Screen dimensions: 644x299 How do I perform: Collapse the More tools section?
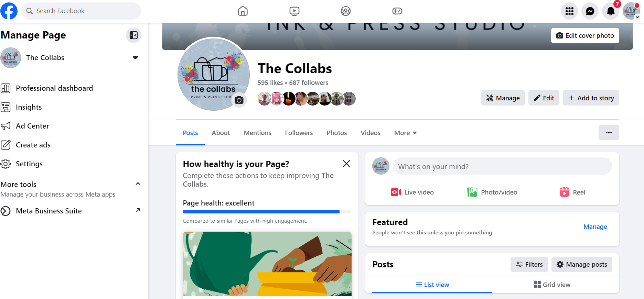(138, 184)
